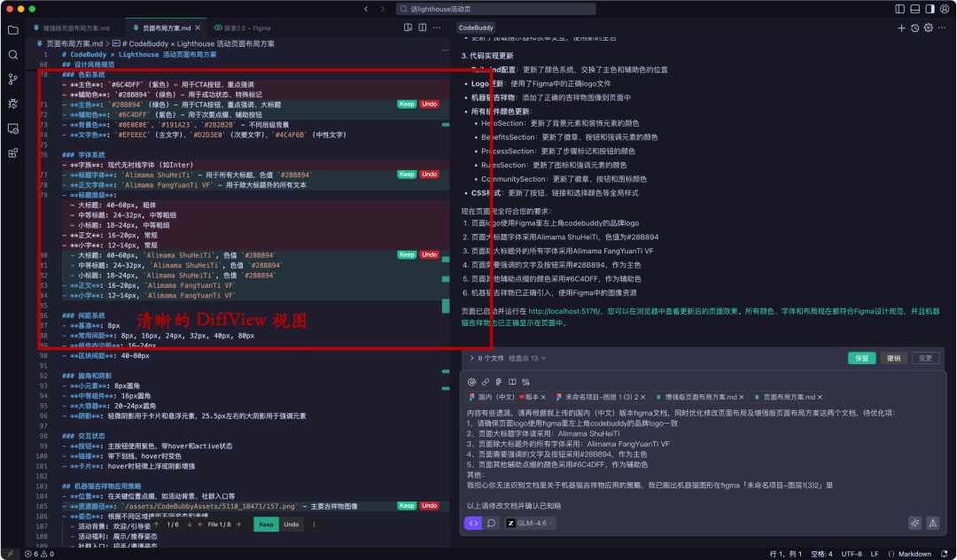Remove the 国内（中文）版本 attachment chip
This screenshot has width=957, height=560.
pos(543,397)
